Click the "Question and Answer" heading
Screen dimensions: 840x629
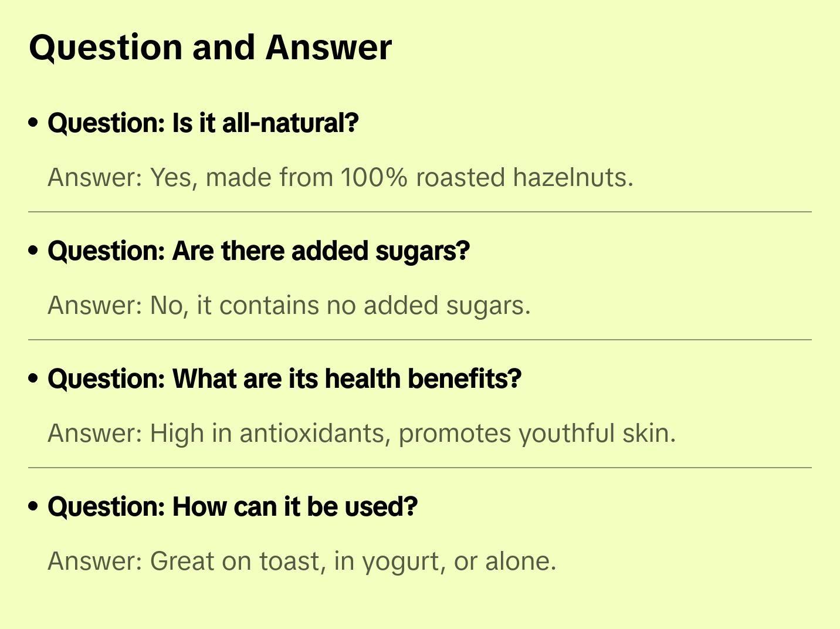[x=210, y=48]
